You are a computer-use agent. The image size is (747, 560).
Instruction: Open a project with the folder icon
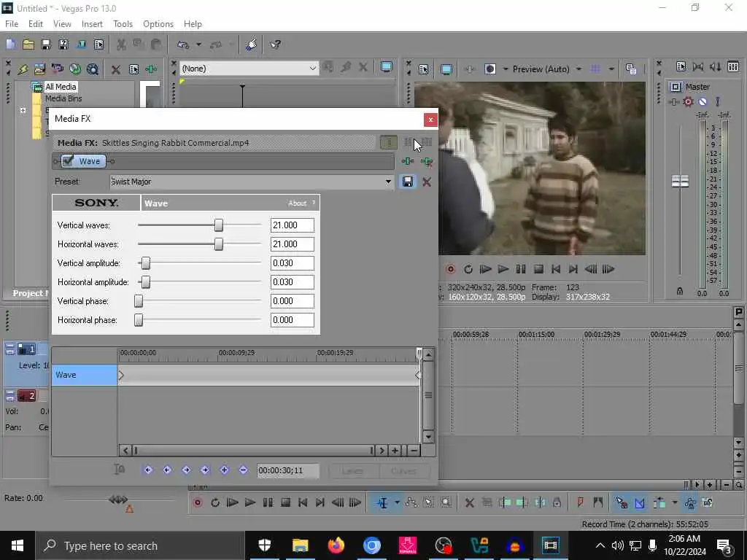28,44
